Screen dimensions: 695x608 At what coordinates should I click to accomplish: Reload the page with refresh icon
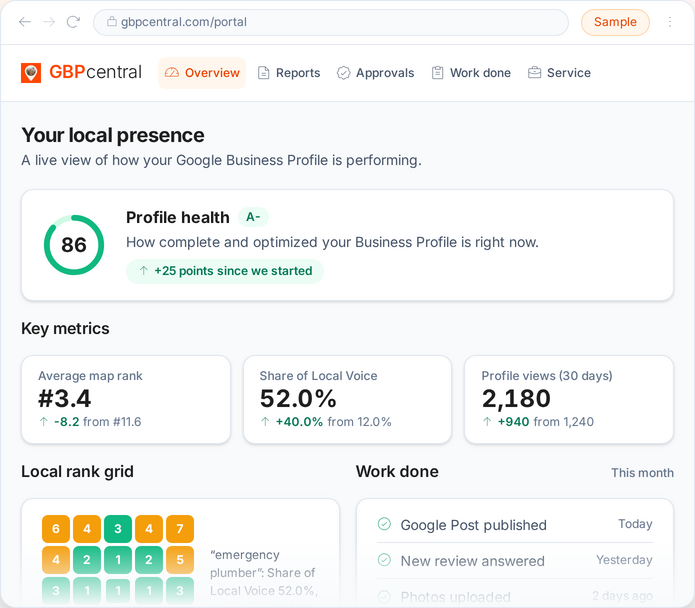73,22
